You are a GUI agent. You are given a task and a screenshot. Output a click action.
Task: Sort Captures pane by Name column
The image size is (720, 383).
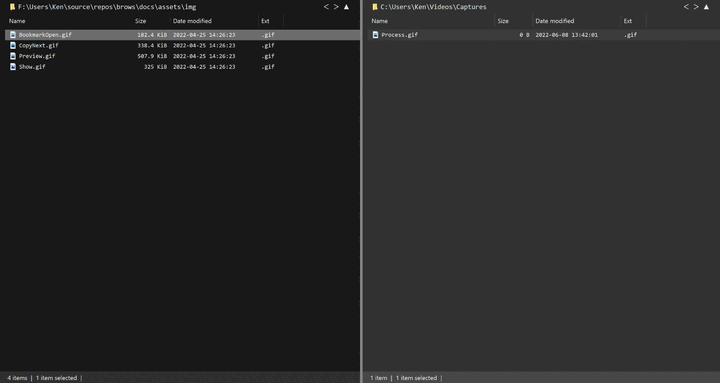380,21
